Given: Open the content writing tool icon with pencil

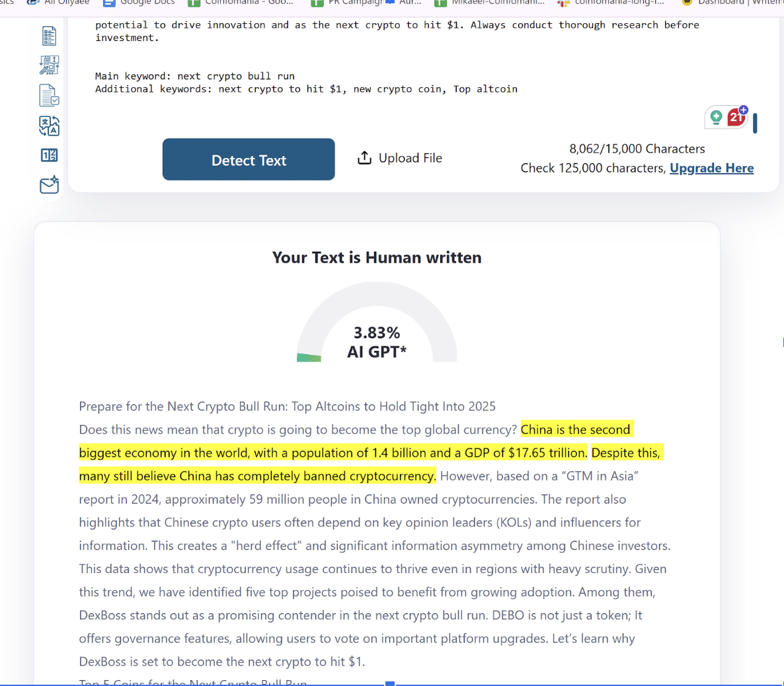Looking at the screenshot, I should pyautogui.click(x=49, y=65).
